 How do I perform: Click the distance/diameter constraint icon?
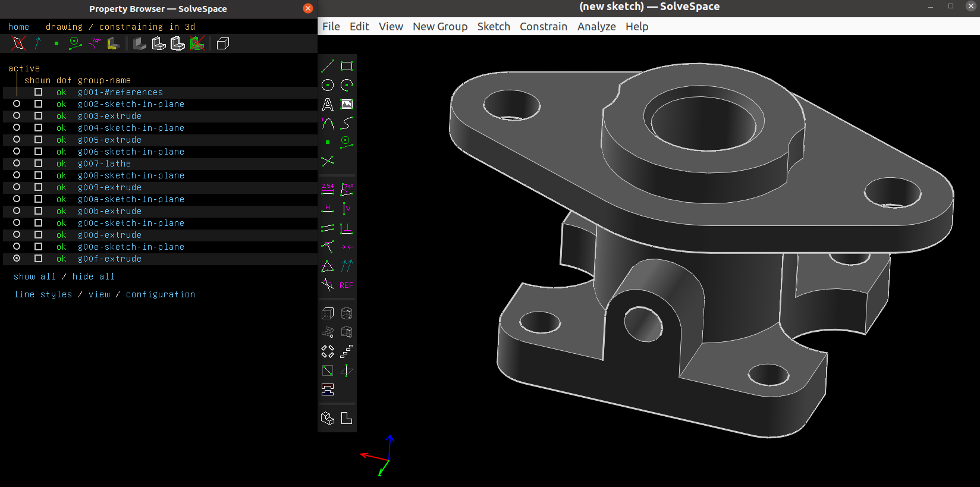pyautogui.click(x=328, y=189)
